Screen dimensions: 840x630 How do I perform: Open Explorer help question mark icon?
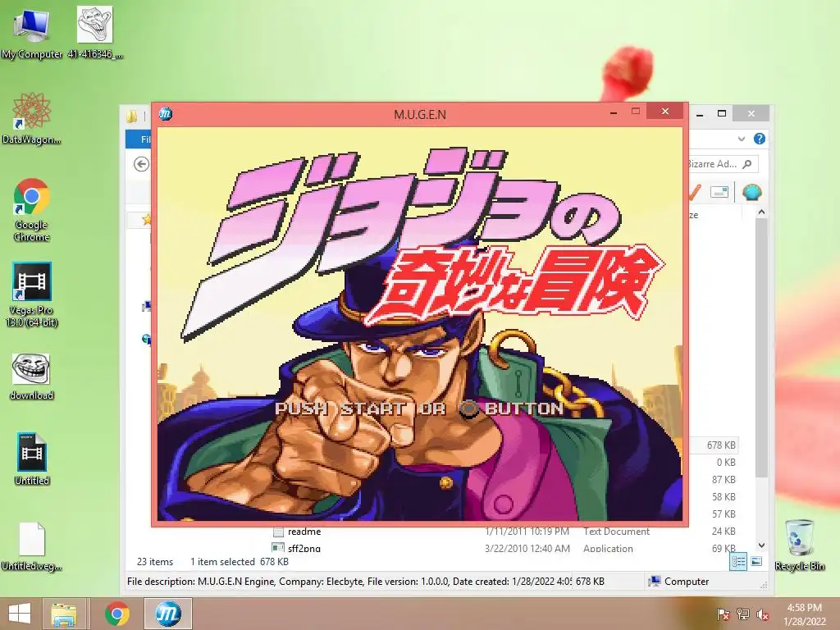(759, 139)
